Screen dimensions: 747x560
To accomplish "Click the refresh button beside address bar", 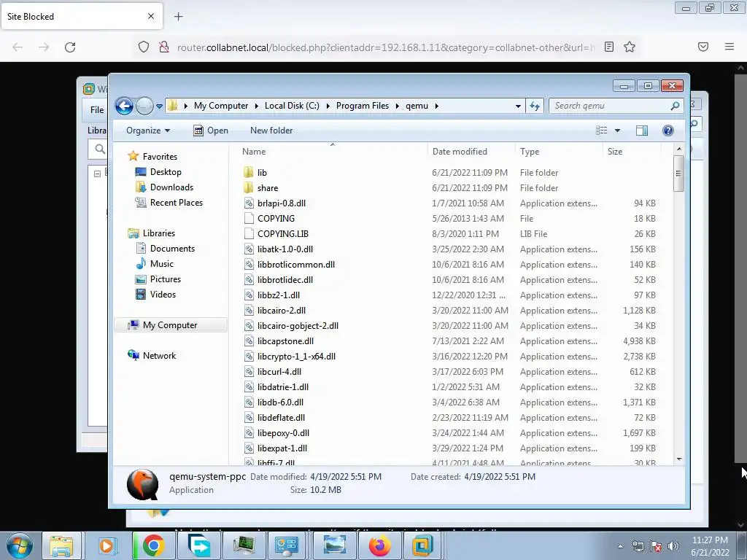I will (535, 106).
